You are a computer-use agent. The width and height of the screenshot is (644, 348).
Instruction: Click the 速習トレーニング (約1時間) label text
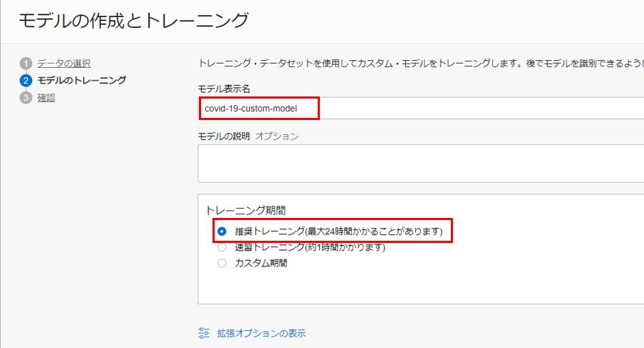pyautogui.click(x=310, y=247)
